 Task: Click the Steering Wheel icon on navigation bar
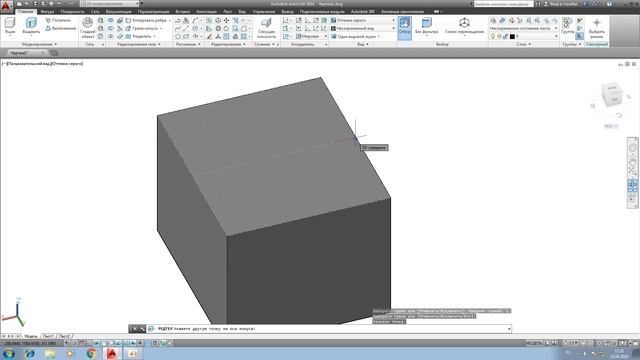(633, 148)
